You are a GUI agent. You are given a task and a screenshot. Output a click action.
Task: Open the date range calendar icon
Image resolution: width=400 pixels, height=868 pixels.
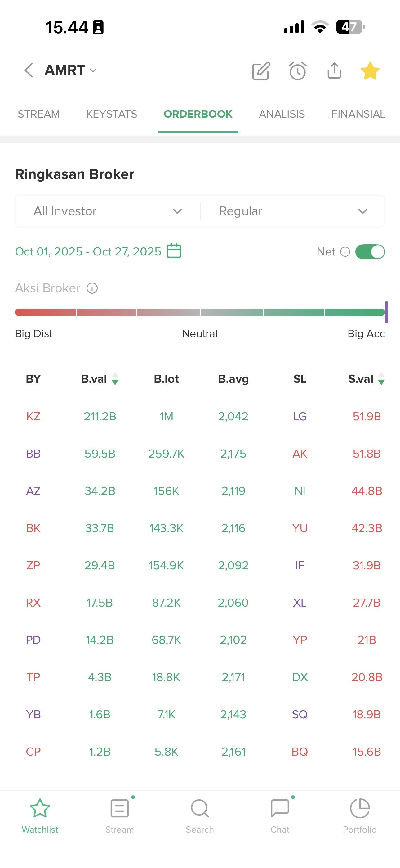point(174,251)
